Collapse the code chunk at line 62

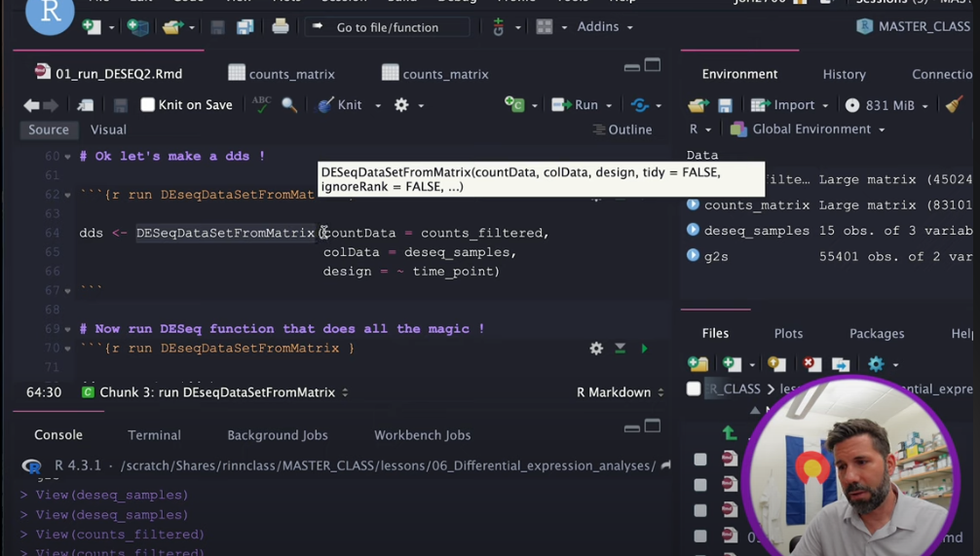tap(67, 195)
